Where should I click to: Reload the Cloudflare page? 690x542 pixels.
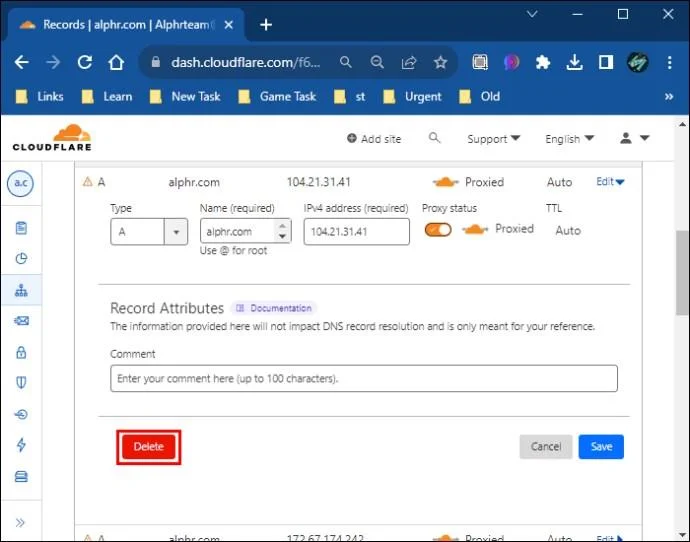coord(85,62)
